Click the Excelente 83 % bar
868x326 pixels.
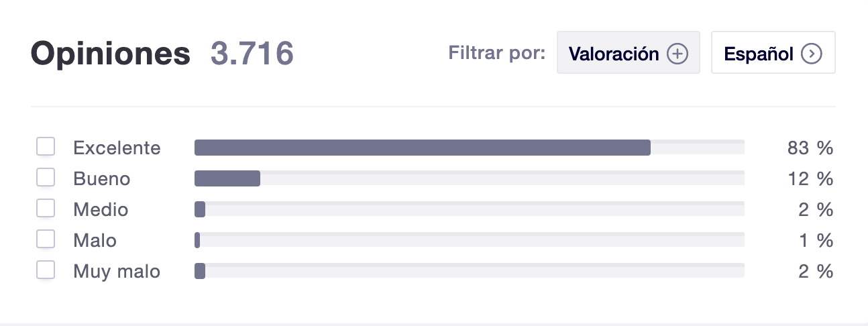click(470, 148)
